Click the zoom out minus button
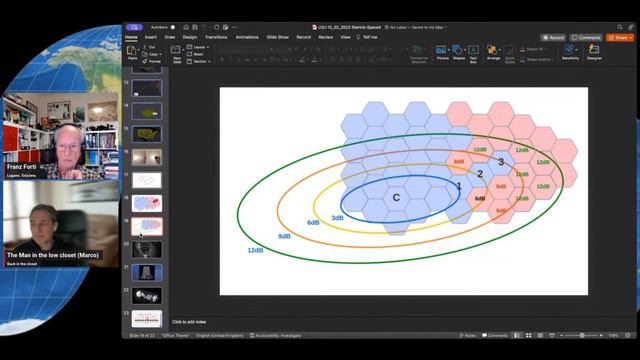640x360 pixels. [562, 336]
